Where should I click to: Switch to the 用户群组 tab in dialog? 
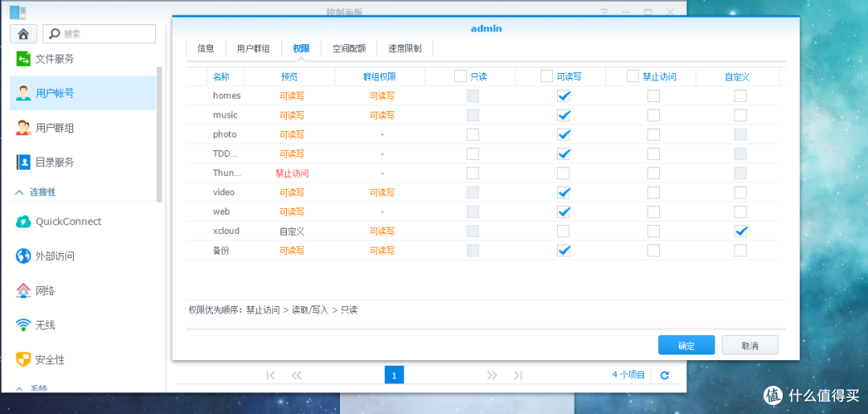(253, 48)
